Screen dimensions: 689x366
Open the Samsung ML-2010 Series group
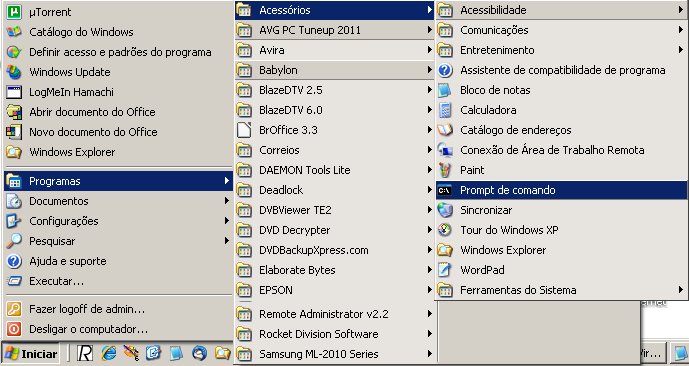pos(335,354)
